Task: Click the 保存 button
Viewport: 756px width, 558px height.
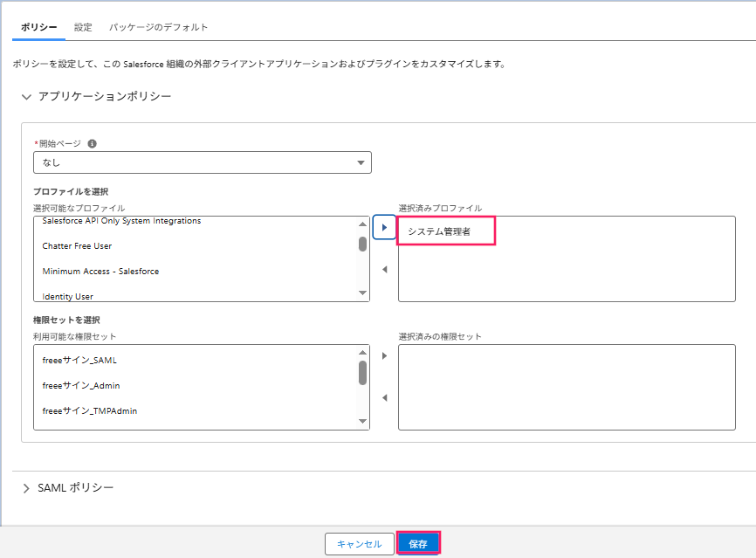Action: [418, 544]
